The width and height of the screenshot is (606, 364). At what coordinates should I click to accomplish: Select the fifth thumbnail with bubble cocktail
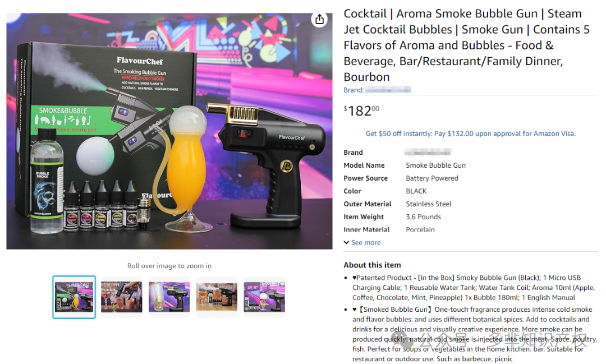[x=264, y=297]
